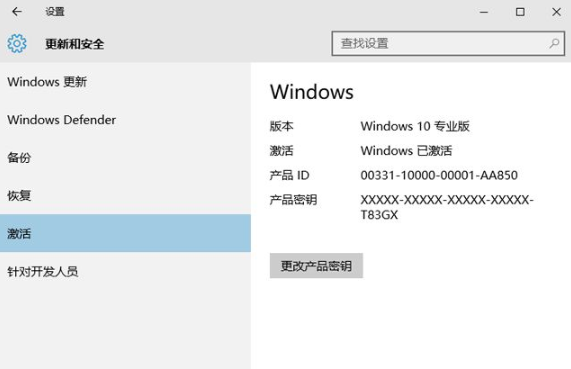Click the 产品 ID label
The height and width of the screenshot is (369, 571).
click(290, 175)
